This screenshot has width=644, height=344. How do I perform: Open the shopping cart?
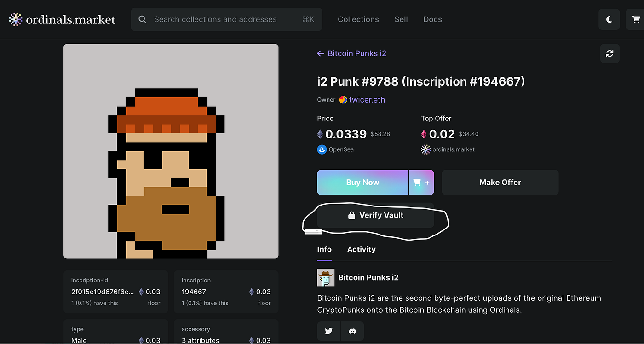pos(637,19)
